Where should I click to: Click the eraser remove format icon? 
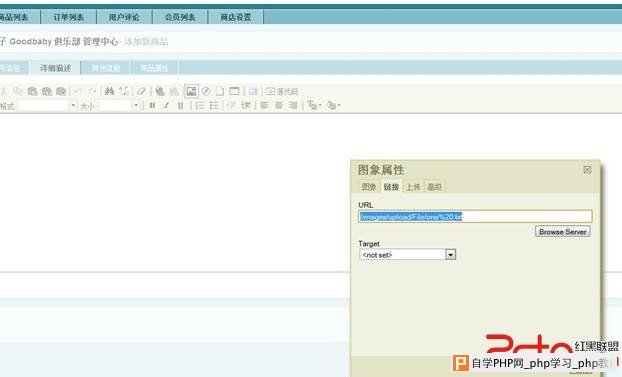click(x=141, y=91)
